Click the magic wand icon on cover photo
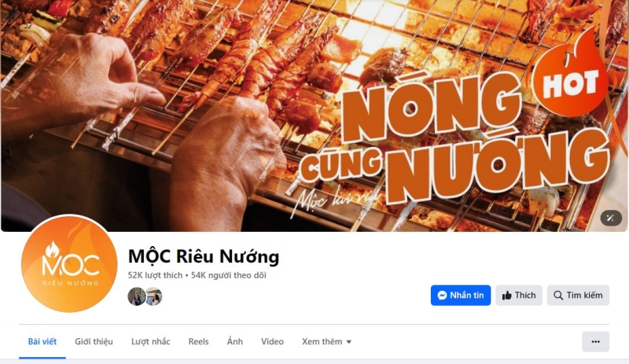Image resolution: width=629 pixels, height=364 pixels. [x=611, y=218]
